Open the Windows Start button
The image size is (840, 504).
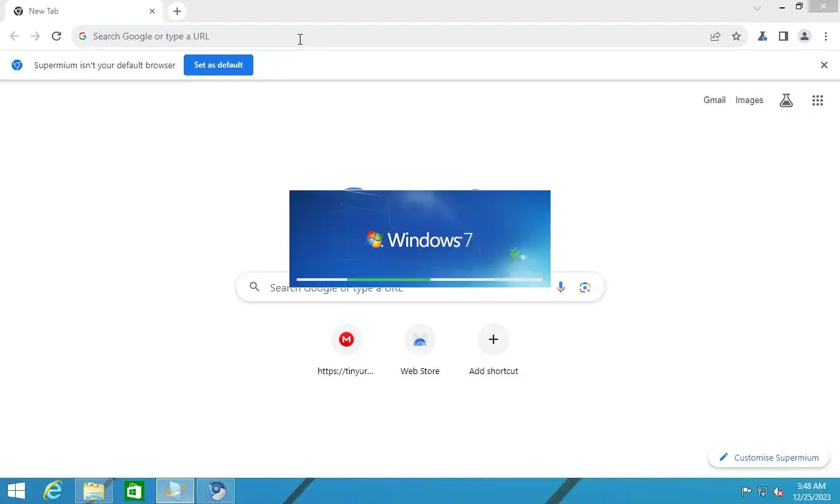pos(16,491)
